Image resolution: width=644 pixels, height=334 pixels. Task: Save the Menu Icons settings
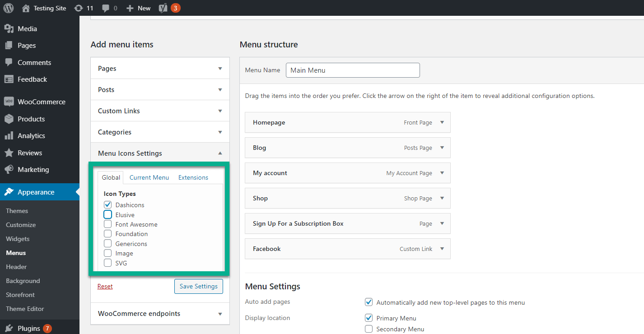(x=198, y=286)
